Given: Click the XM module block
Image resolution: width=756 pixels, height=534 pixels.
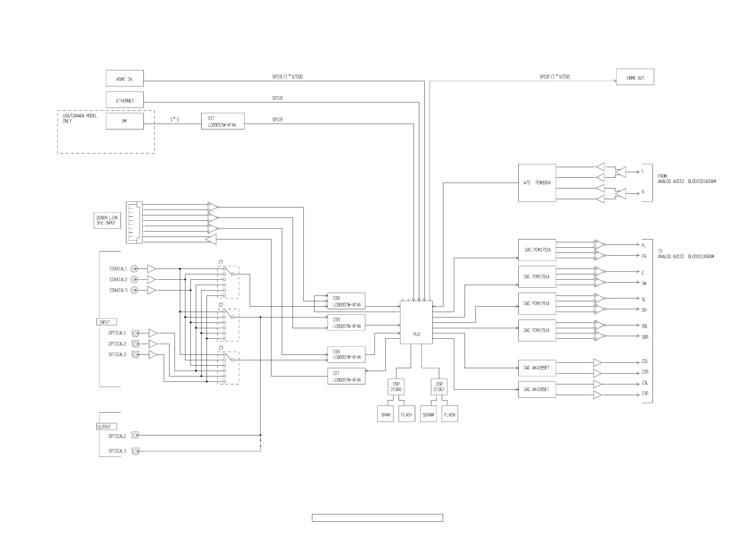Looking at the screenshot, I should (x=124, y=121).
